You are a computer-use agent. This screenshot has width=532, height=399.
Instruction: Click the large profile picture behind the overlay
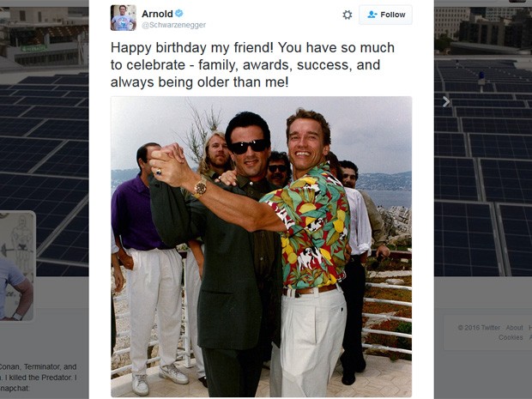click(17, 266)
